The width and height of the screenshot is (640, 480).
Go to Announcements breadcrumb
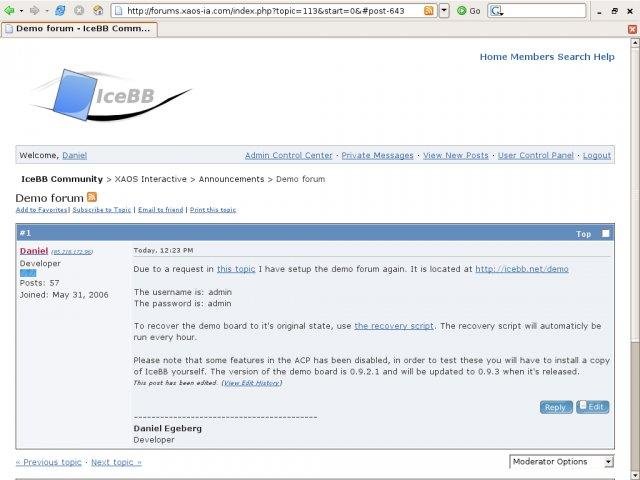(x=231, y=179)
